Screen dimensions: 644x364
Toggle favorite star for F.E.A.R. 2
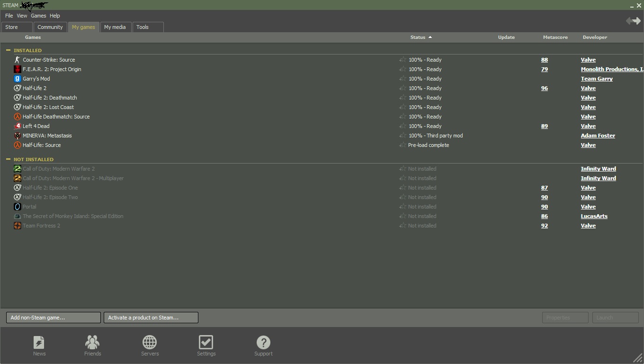[402, 69]
